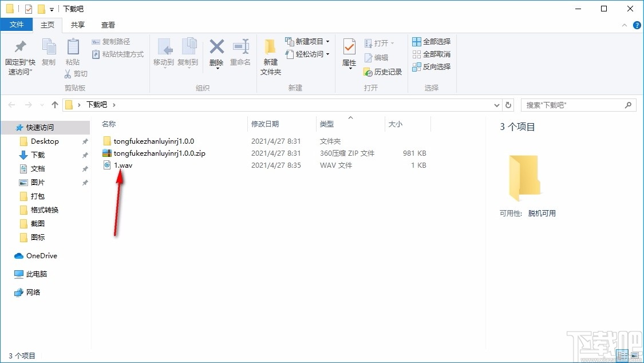Open the address bar history dropdown

(497, 105)
